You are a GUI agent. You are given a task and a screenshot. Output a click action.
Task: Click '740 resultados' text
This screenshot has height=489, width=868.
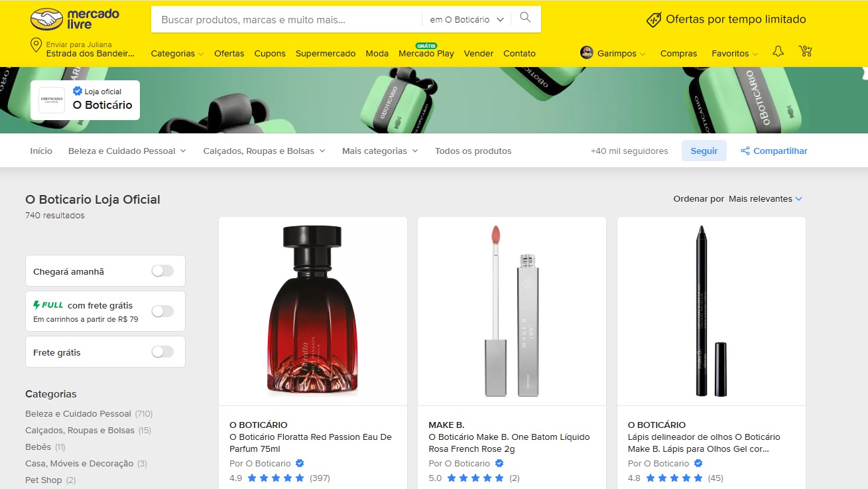click(55, 215)
